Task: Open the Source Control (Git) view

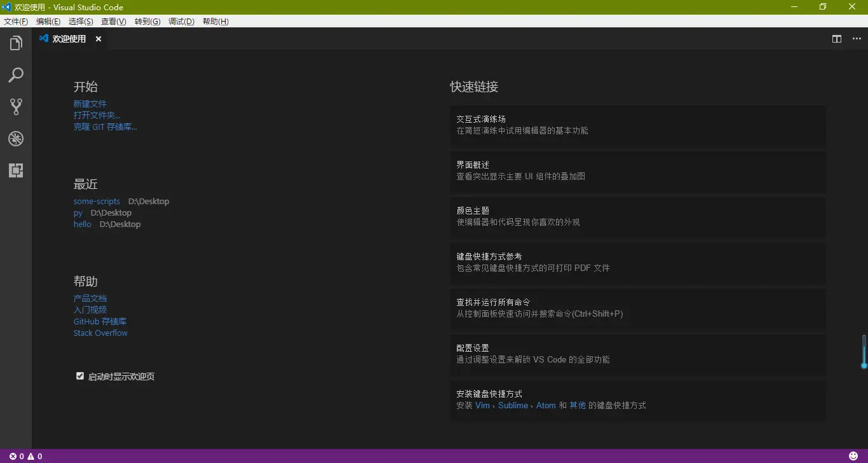Action: point(16,107)
